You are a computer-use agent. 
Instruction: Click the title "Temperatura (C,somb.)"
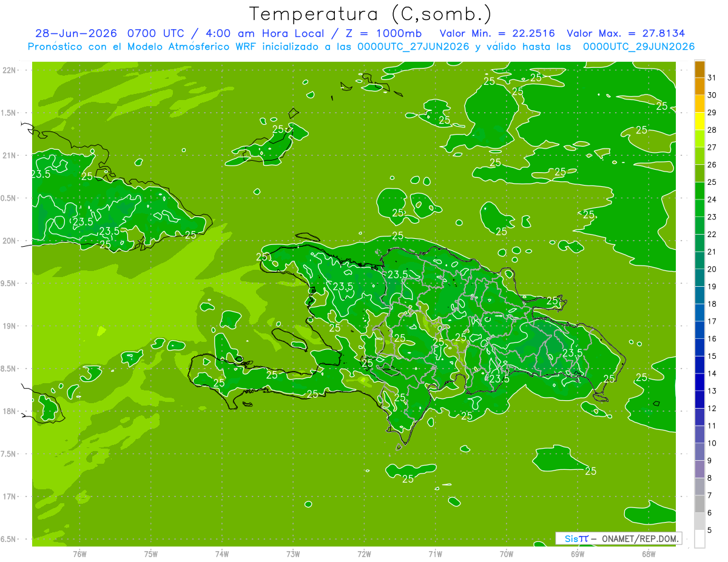coord(371,15)
